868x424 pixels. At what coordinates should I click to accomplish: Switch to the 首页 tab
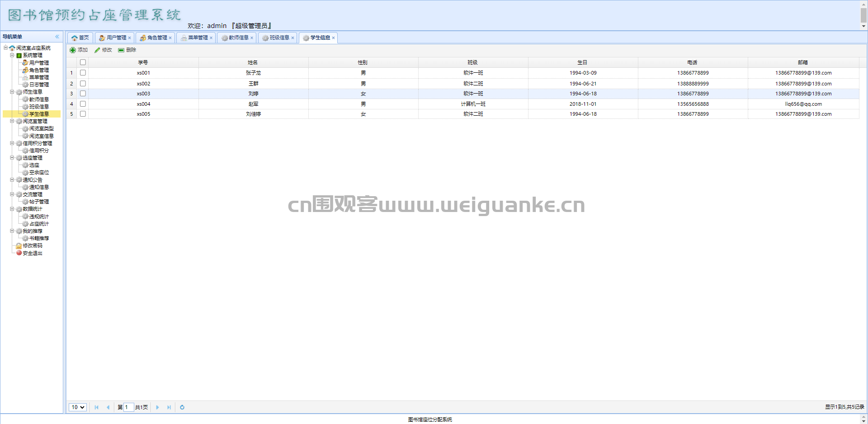click(x=80, y=38)
